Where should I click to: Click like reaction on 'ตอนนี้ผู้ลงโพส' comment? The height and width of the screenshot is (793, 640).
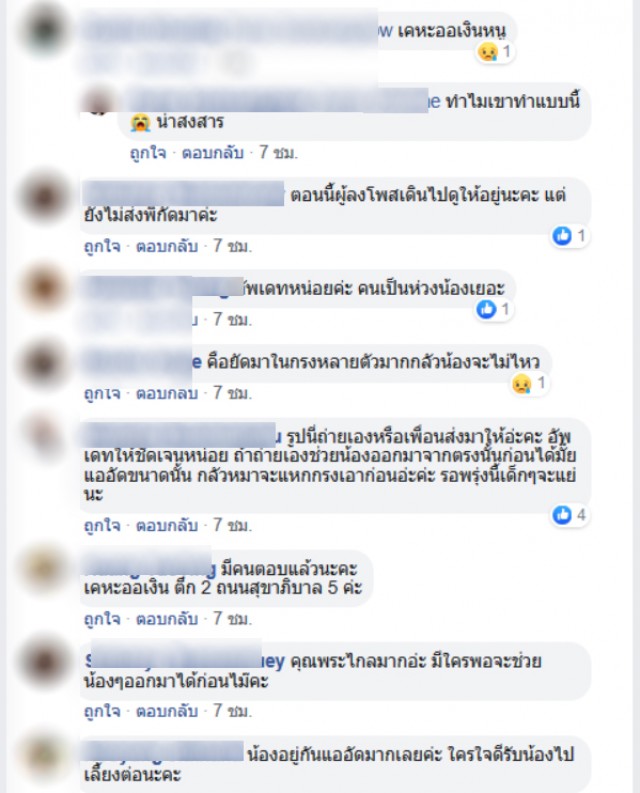(x=570, y=236)
